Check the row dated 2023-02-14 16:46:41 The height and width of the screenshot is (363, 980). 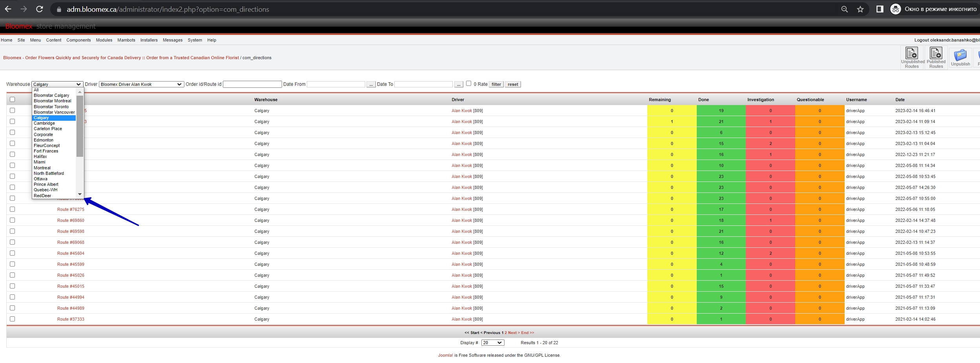click(13, 111)
